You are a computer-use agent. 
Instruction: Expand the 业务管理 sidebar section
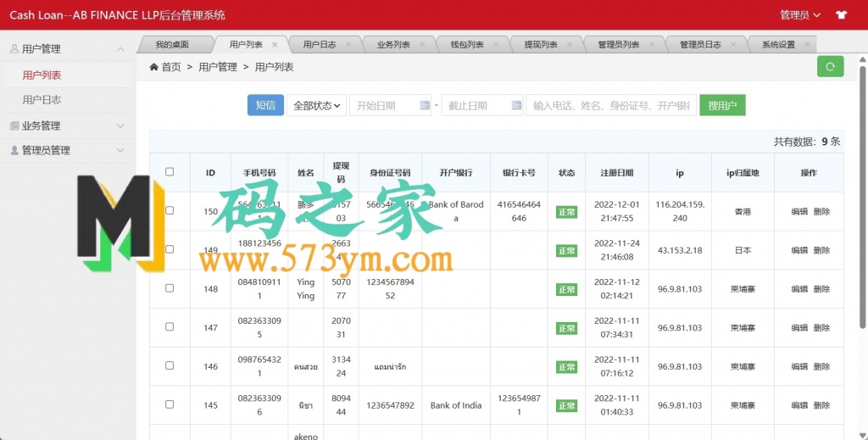click(x=120, y=126)
